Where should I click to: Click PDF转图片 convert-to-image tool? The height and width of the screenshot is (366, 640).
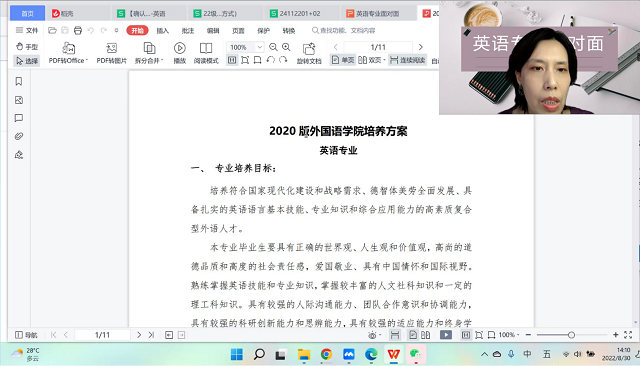111,53
